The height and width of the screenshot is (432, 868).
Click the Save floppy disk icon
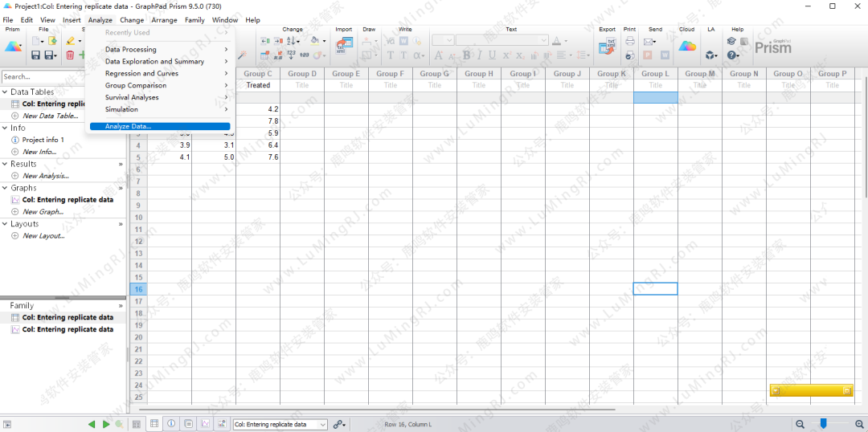(x=35, y=55)
